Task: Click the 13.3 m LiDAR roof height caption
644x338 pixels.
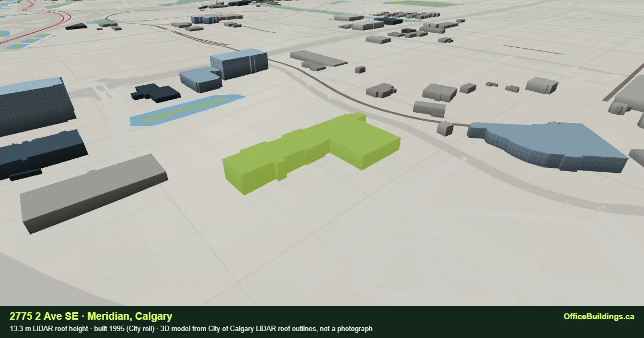Action: (x=49, y=328)
